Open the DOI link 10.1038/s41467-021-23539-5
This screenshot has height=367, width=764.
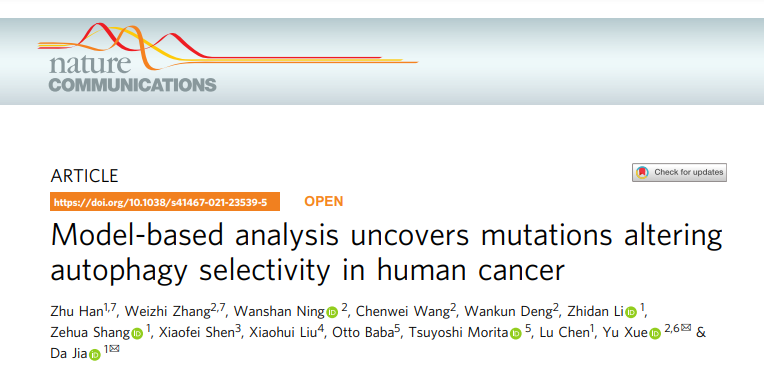(x=165, y=202)
